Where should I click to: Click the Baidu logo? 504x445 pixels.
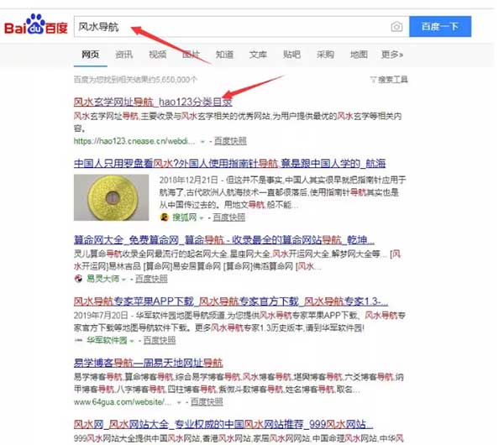(35, 24)
